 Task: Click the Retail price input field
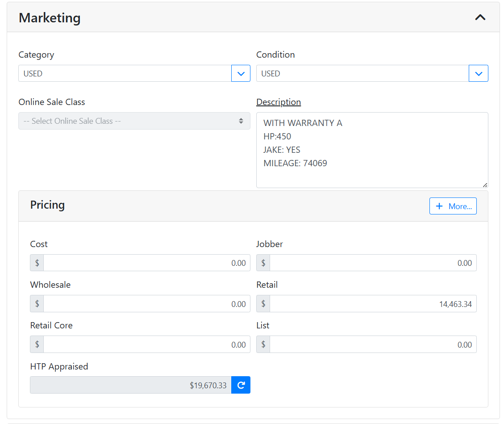pos(373,304)
